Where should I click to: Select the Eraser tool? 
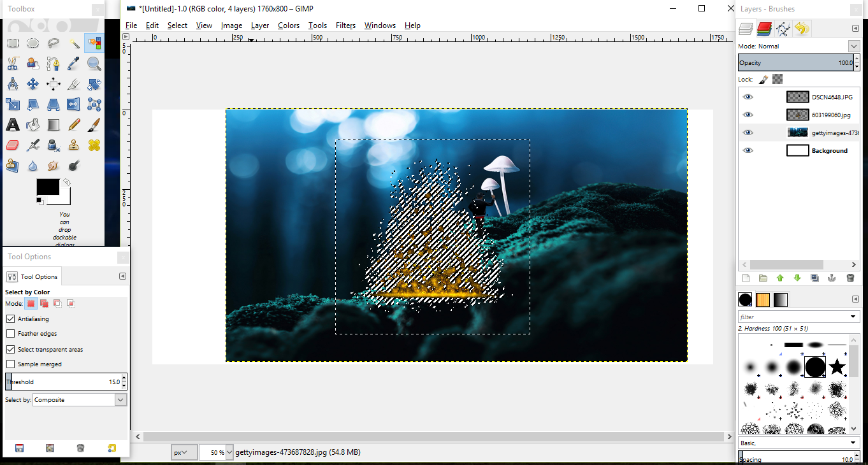[13, 145]
